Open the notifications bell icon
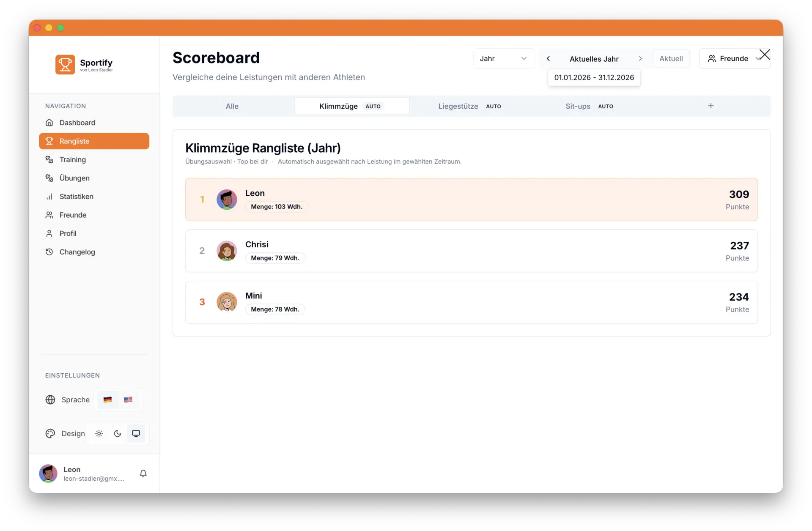 tap(143, 474)
